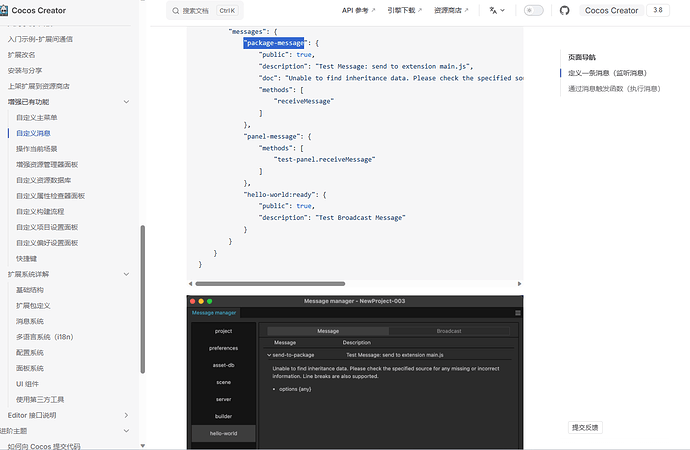This screenshot has height=450, width=690.
Task: Click the sidebar vertical scrollbar thumb
Action: (143, 299)
